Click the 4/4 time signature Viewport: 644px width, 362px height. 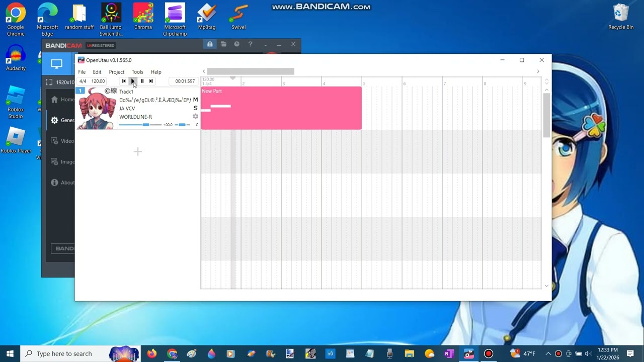[83, 81]
